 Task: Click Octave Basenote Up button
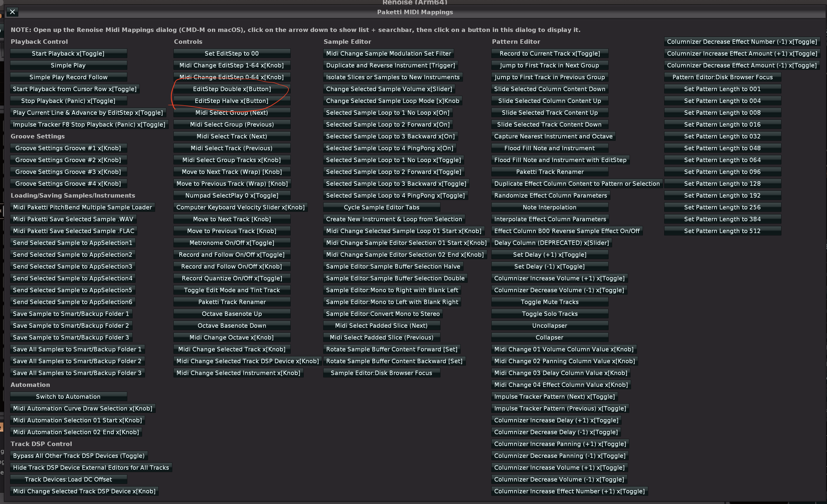231,314
